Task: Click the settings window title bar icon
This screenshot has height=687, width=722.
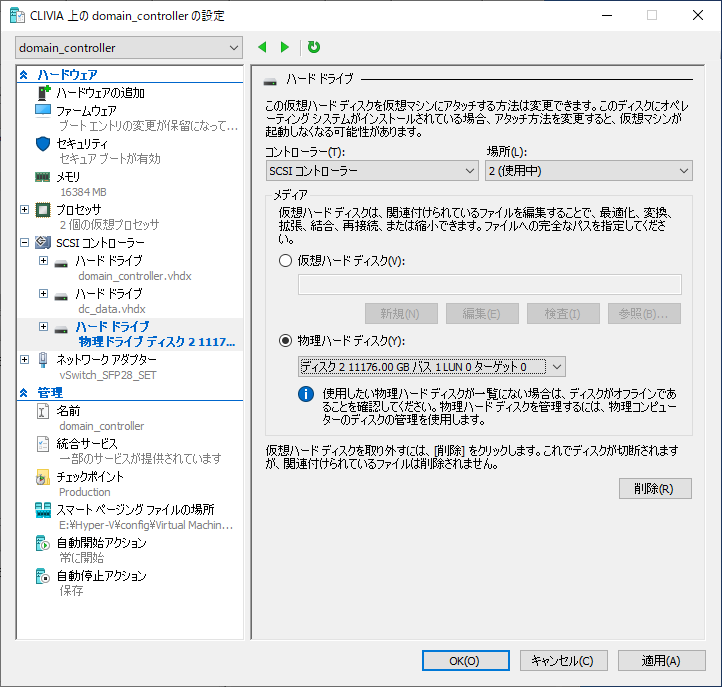Action: coord(17,16)
